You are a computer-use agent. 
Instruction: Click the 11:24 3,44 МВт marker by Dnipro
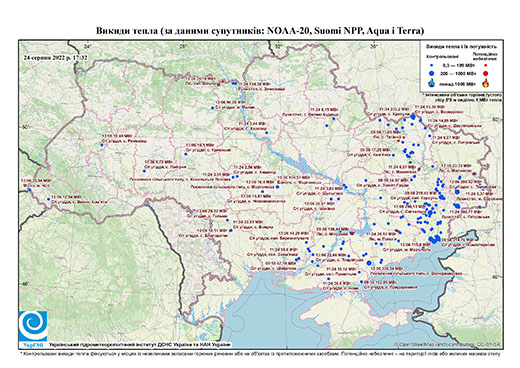pos(266,133)
